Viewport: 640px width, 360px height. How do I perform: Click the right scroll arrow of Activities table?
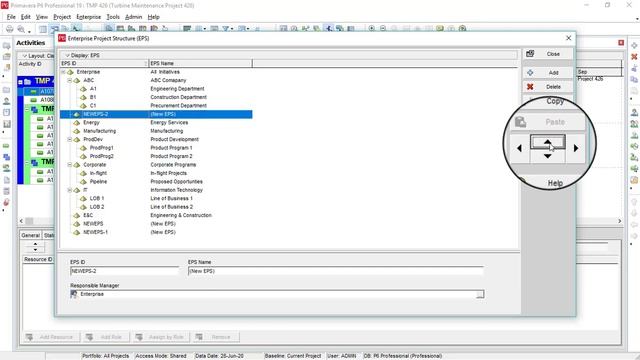click(x=620, y=221)
